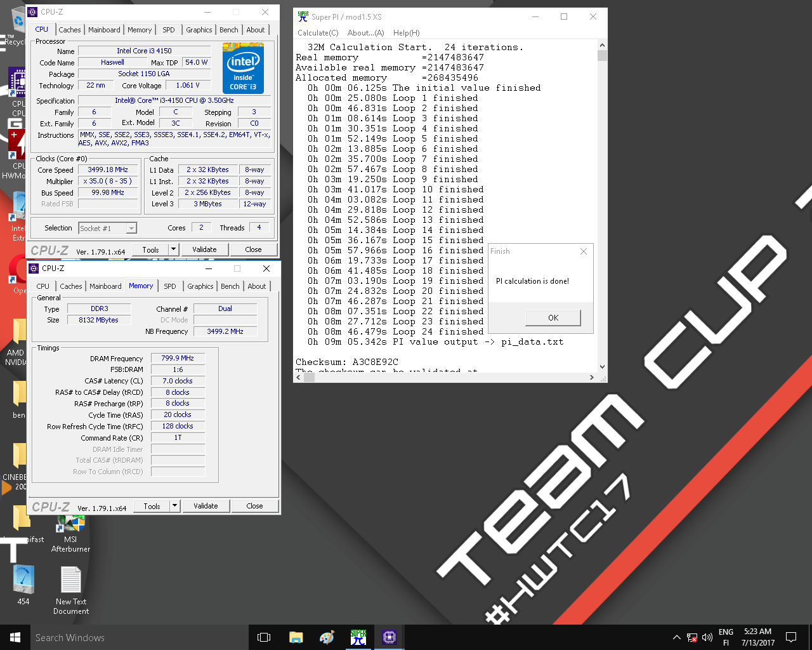Click the Loop 24 finished line
Viewport: 812px width, 650px height.
click(396, 331)
